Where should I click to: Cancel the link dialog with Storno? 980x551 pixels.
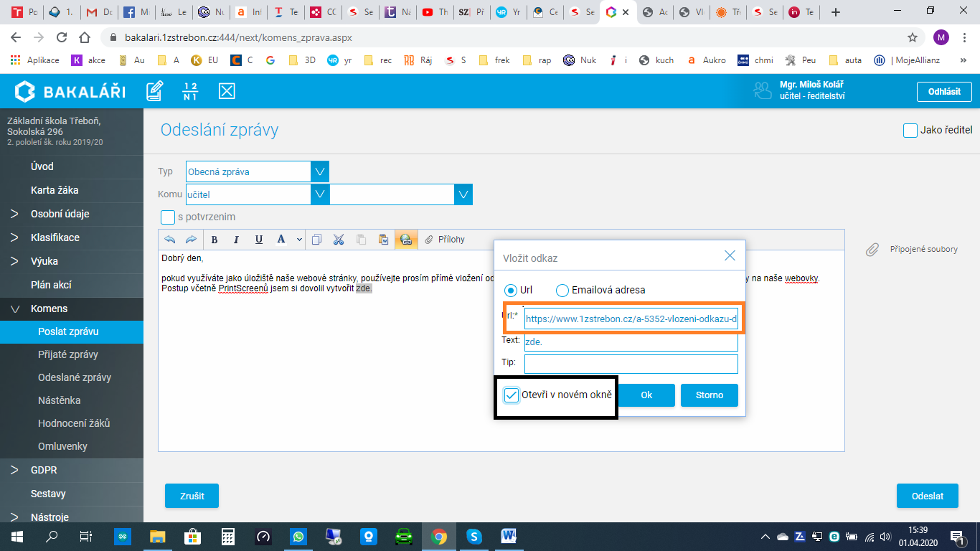tap(710, 395)
